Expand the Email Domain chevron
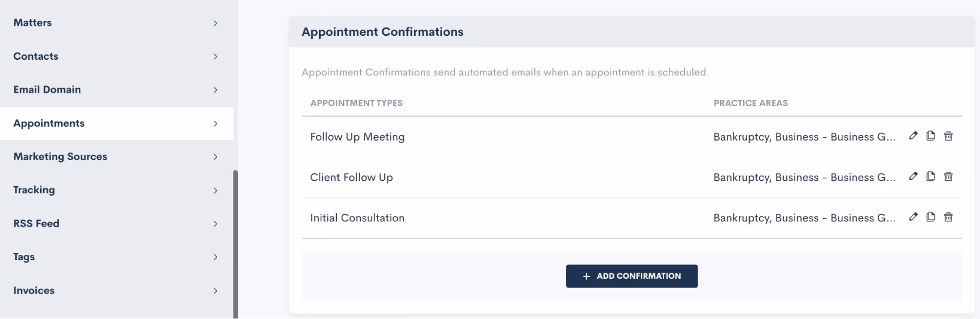980x319 pixels. (215, 90)
